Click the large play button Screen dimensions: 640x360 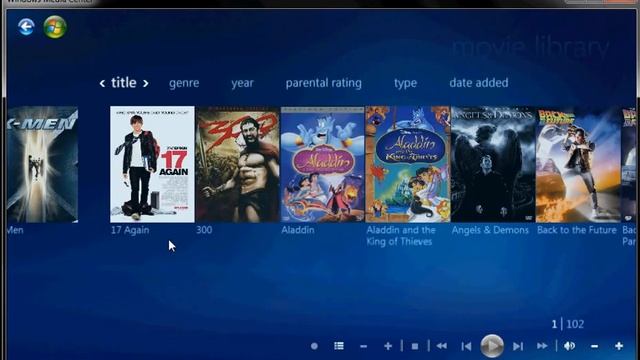(492, 346)
